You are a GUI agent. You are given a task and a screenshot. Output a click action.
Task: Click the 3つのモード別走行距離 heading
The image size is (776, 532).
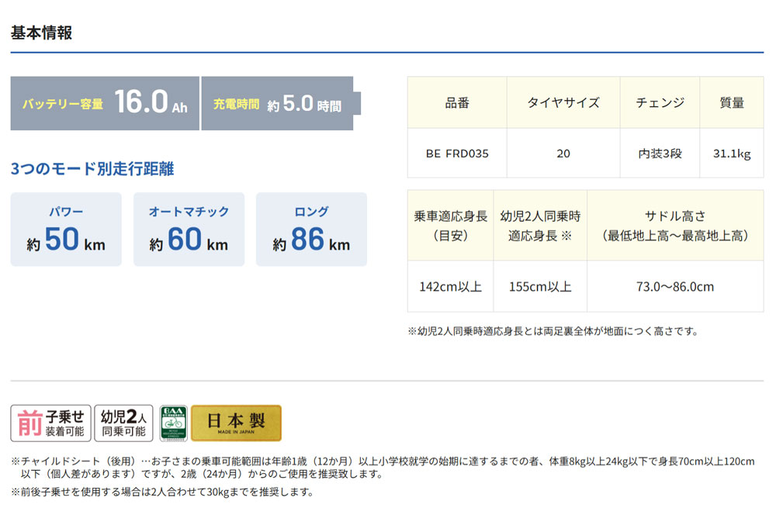click(92, 169)
